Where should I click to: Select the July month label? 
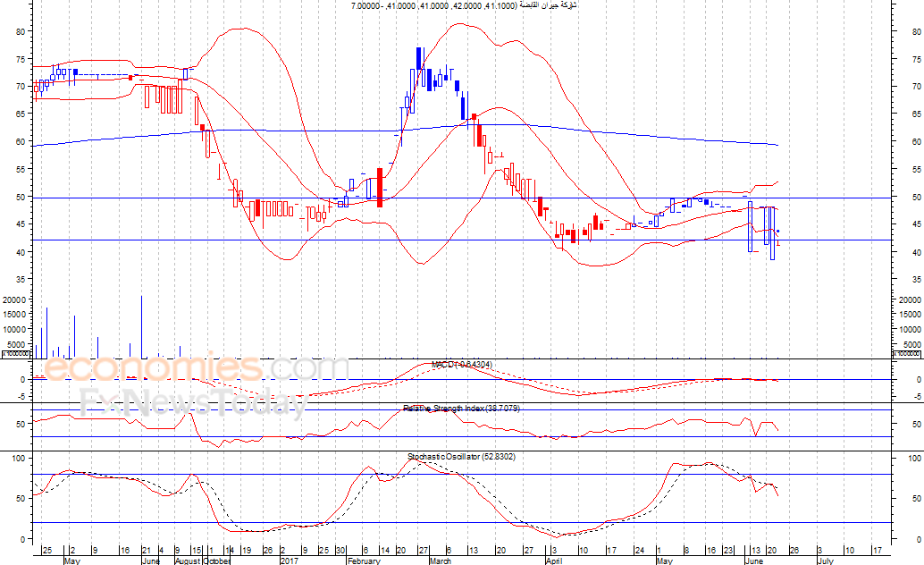pyautogui.click(x=824, y=561)
